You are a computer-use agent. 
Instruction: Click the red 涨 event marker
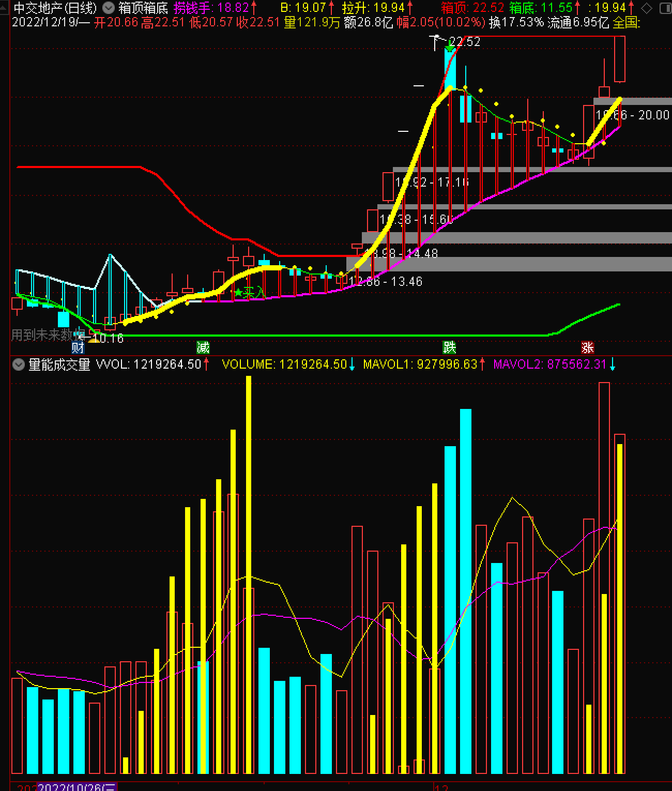[587, 347]
